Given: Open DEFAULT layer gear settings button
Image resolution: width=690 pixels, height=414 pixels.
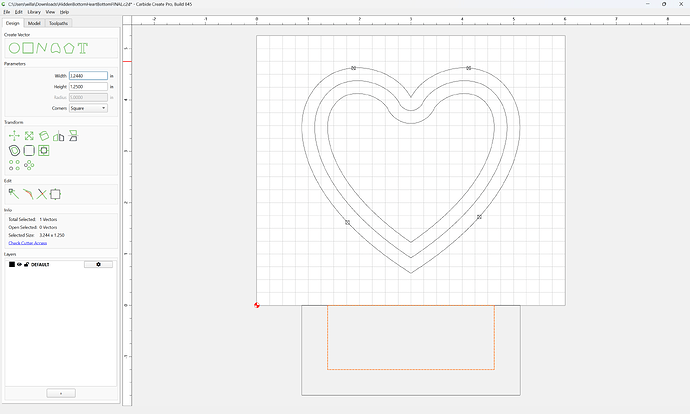Looking at the screenshot, I should pyautogui.click(x=98, y=264).
